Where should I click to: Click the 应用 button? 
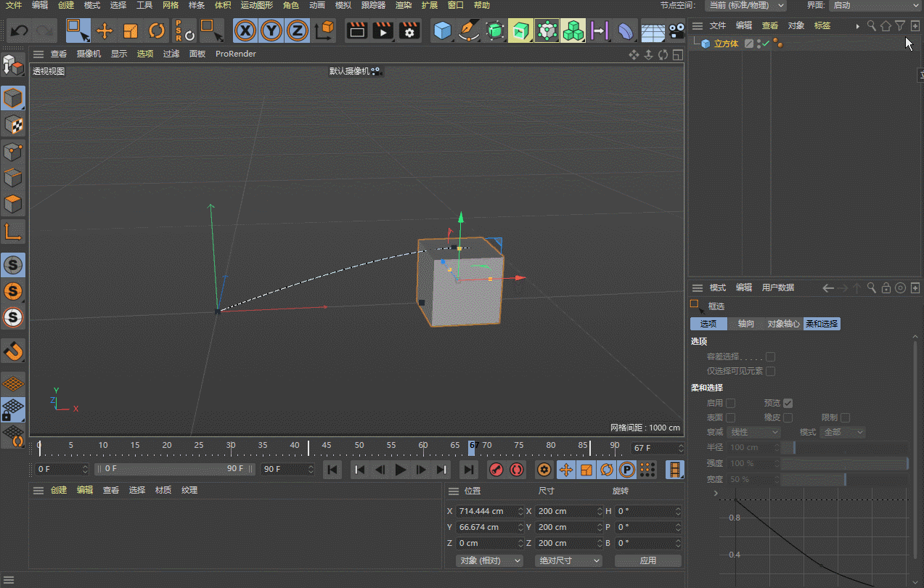(x=647, y=560)
